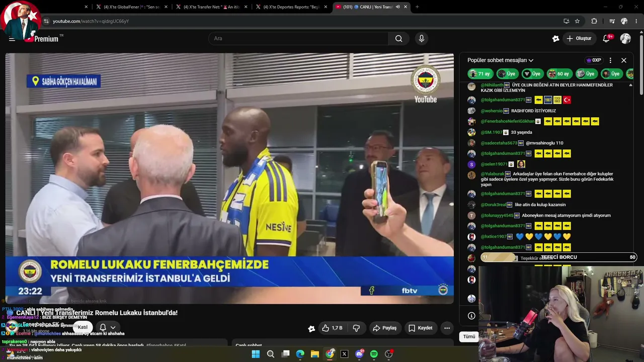Screen dimensions: 644x362
Task: Close the X'te Deportes Reports tab
Action: pos(326,7)
